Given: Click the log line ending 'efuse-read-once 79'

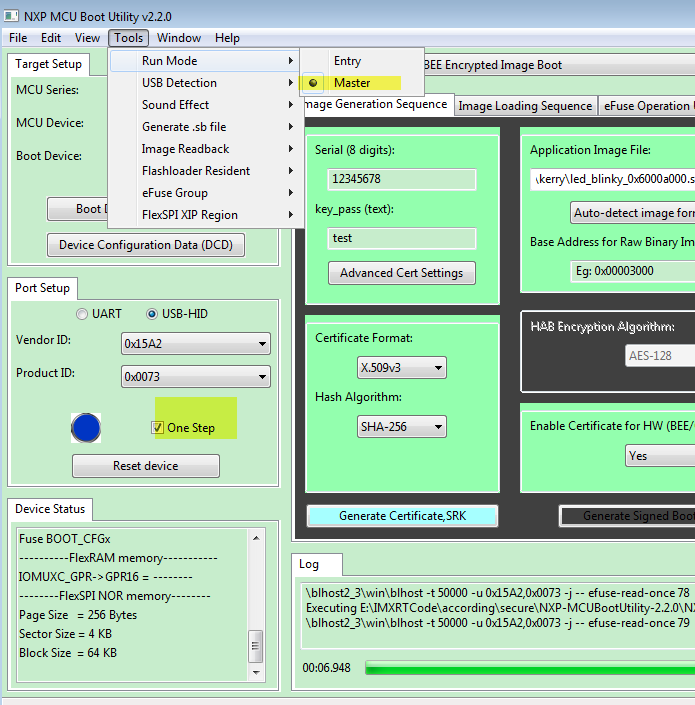Looking at the screenshot, I should point(498,623).
